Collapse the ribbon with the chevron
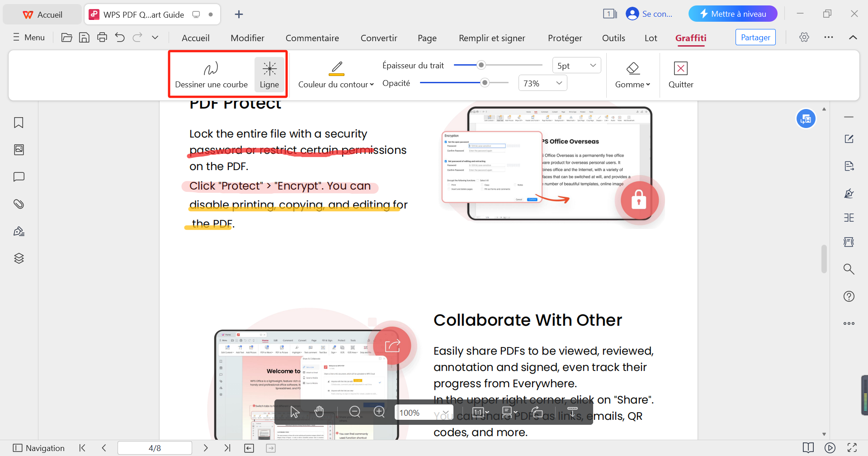Image resolution: width=868 pixels, height=456 pixels. tap(853, 37)
